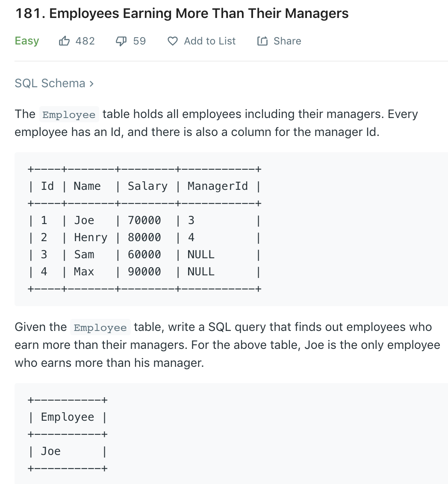Image resolution: width=448 pixels, height=484 pixels.
Task: Downvote the problem with the thumbs-down icon
Action: [121, 41]
